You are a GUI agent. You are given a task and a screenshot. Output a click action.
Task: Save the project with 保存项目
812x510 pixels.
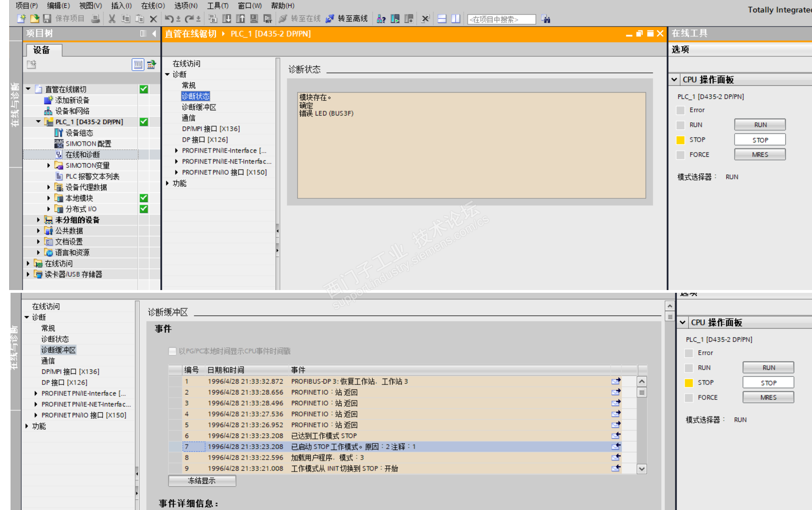pyautogui.click(x=64, y=19)
